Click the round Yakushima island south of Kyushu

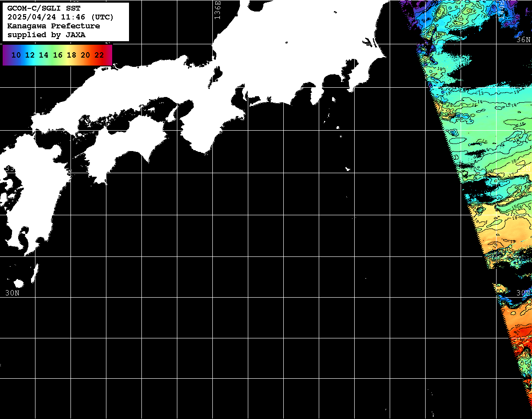tap(19, 283)
